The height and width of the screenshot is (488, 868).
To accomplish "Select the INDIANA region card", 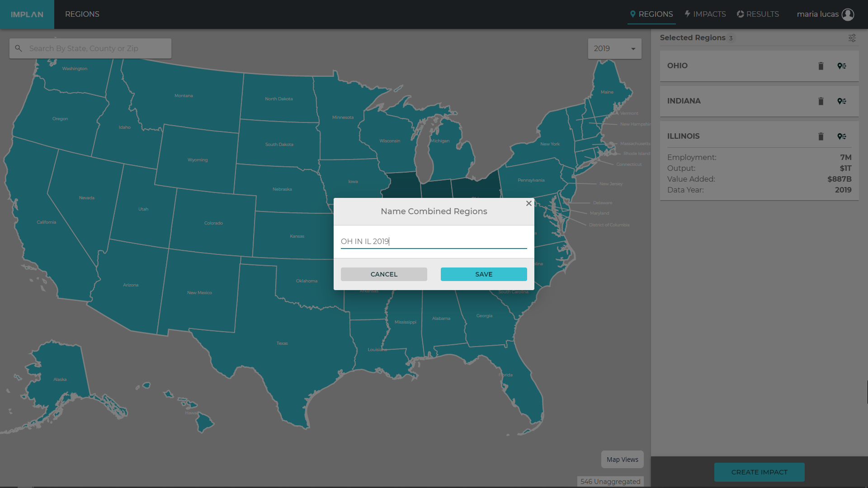I will [759, 101].
